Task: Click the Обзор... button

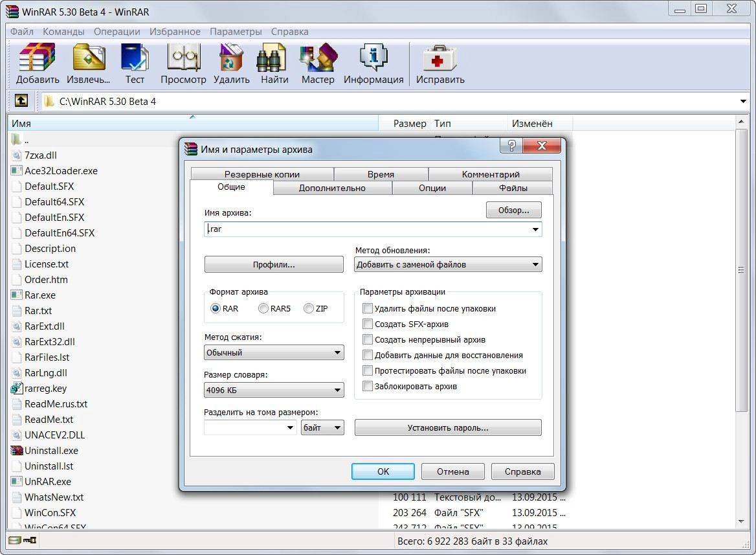Action: (513, 210)
